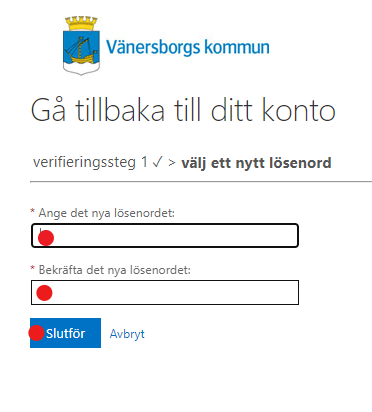Viewport: 372px width, 412px height.
Task: Click the Vänersborgs kommun coat of arms
Action: 81,45
